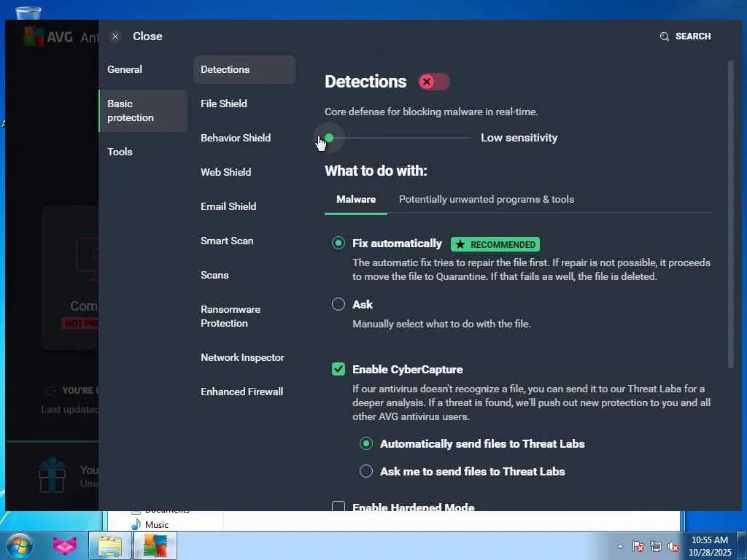Open Network Inspector settings

point(242,357)
